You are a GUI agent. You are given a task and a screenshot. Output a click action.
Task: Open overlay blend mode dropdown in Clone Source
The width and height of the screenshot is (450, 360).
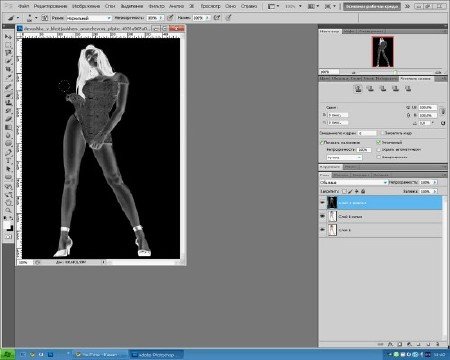[344, 157]
